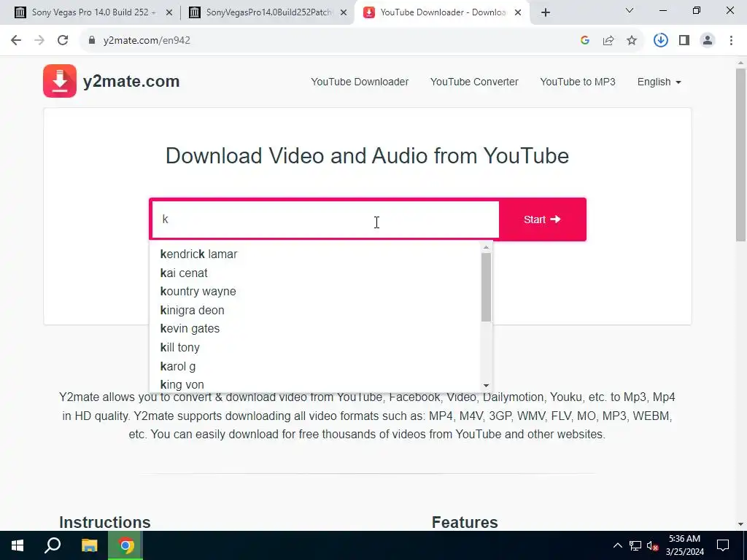Click the y2mate red download logo
Image resolution: width=747 pixels, height=560 pixels.
pos(60,81)
